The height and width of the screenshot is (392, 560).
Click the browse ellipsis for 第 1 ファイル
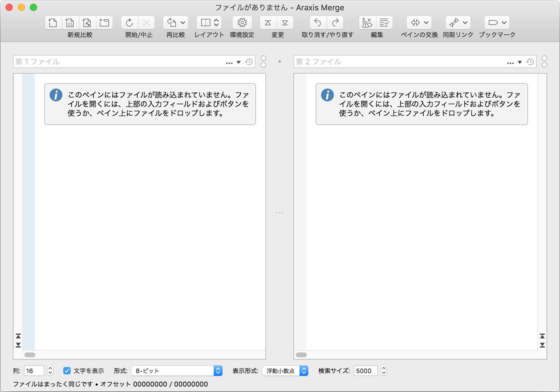(x=229, y=63)
